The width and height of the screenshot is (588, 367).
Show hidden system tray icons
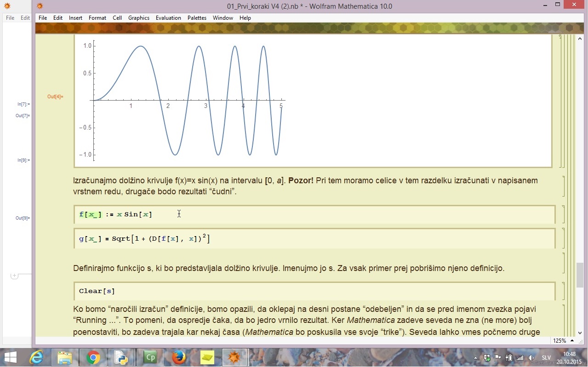click(475, 358)
